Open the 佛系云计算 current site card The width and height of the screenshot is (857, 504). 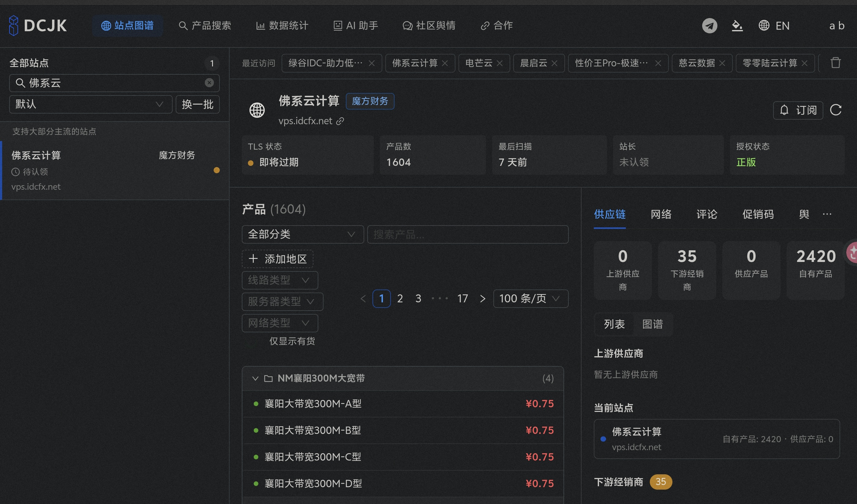[x=717, y=439]
